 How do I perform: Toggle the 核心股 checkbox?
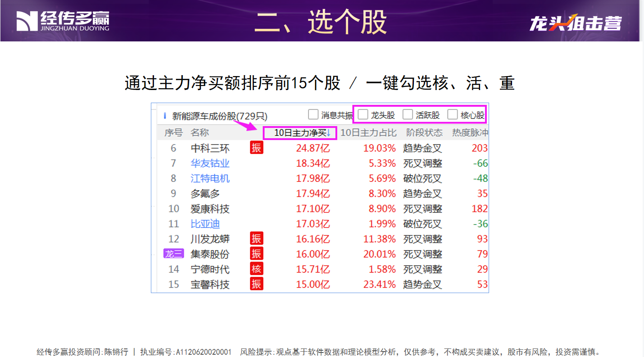453,114
